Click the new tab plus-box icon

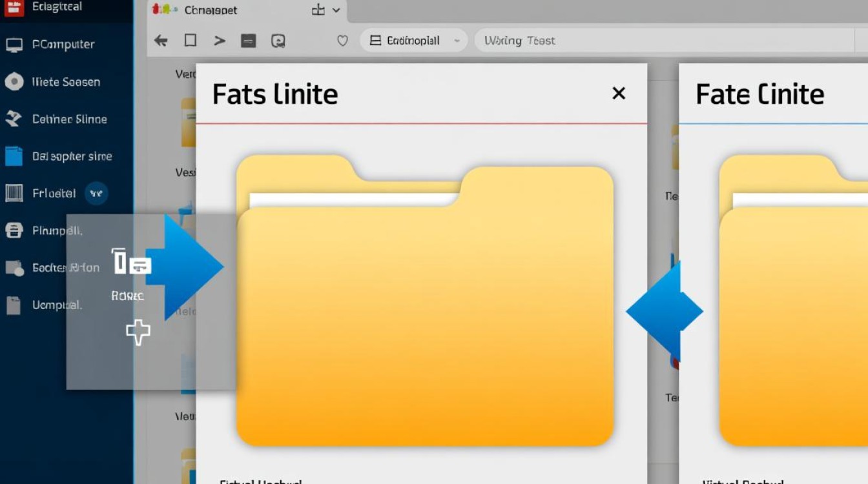[318, 10]
